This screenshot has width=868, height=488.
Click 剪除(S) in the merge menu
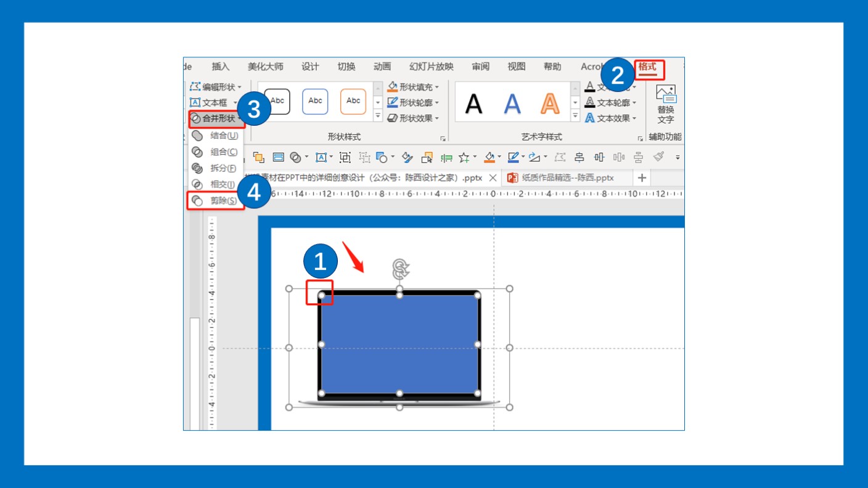(216, 200)
